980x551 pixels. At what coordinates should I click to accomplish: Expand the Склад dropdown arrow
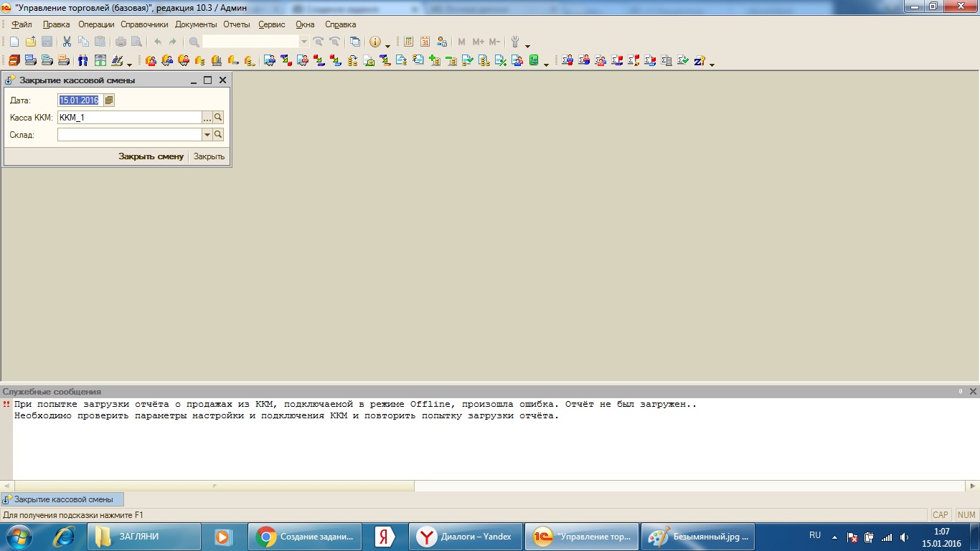coord(207,135)
